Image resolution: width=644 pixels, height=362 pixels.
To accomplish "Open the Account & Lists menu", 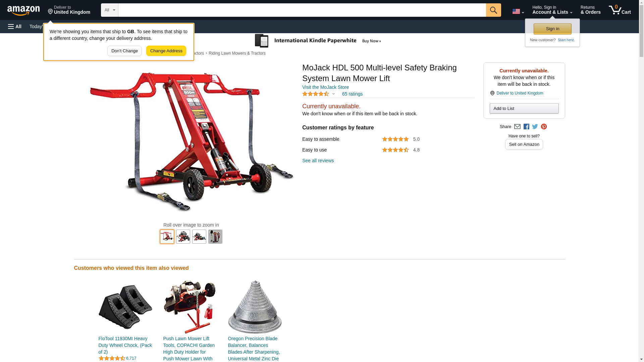I will pyautogui.click(x=552, y=10).
